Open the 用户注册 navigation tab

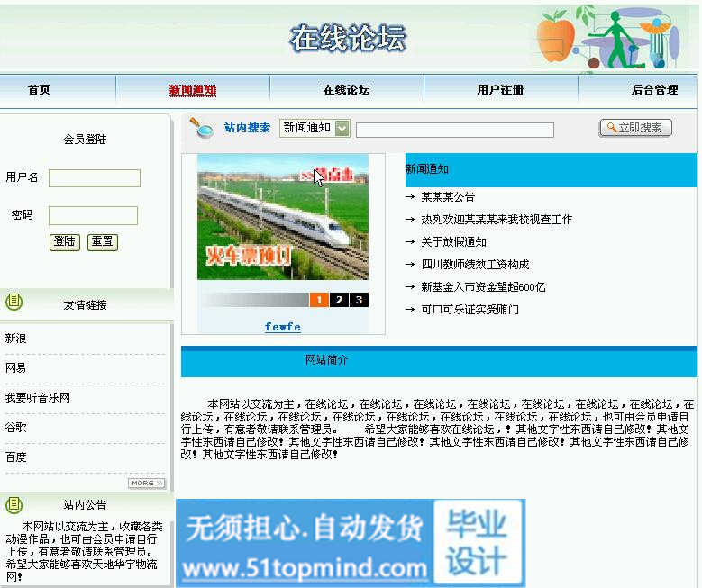point(500,90)
